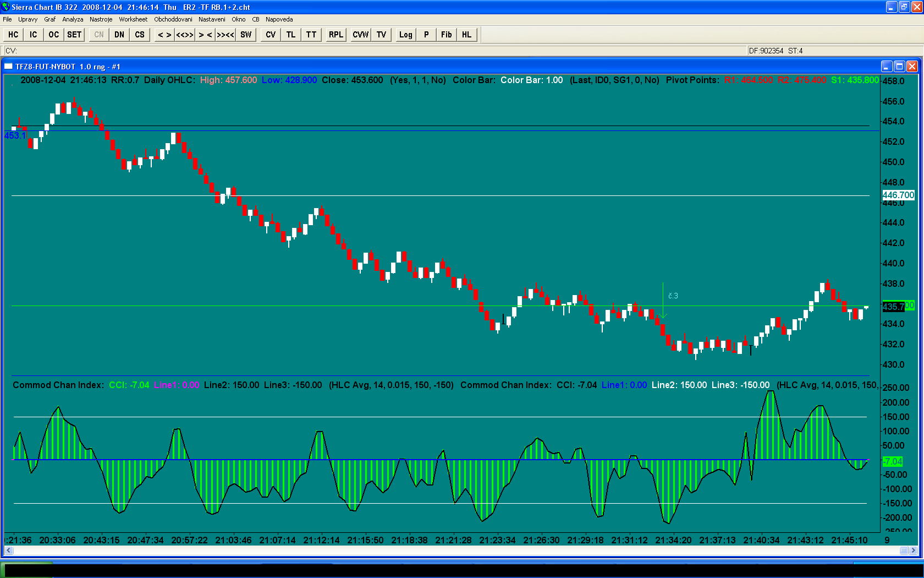Open the File menu
Screen dimensions: 924x578
click(7, 19)
